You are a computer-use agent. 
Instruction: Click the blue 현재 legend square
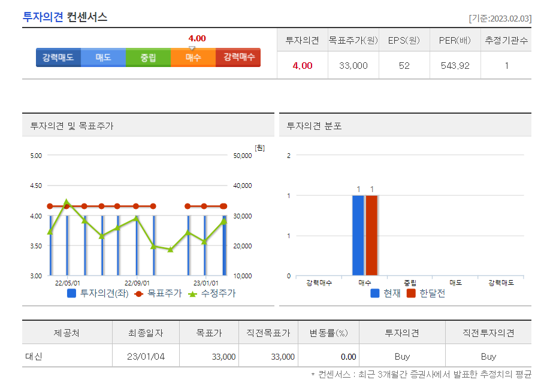[374, 293]
